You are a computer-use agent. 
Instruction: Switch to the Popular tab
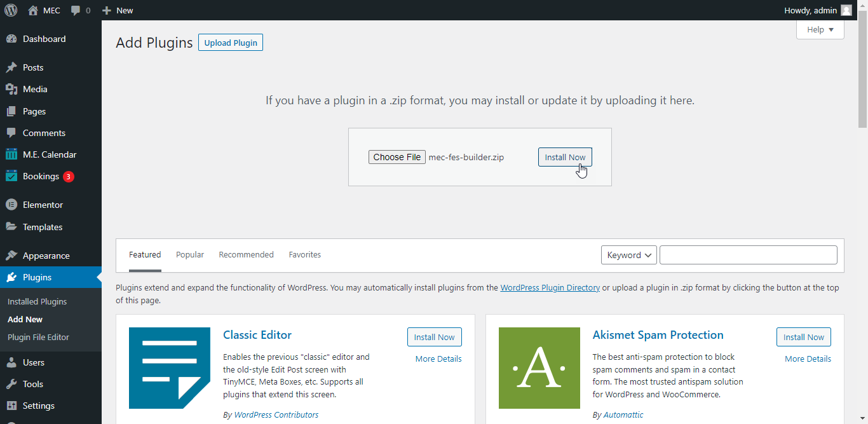pos(190,255)
